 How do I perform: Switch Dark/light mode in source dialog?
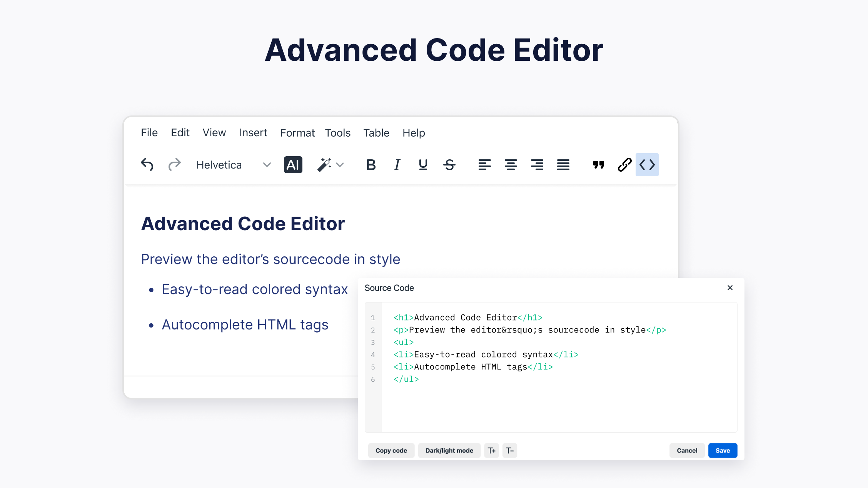click(449, 450)
